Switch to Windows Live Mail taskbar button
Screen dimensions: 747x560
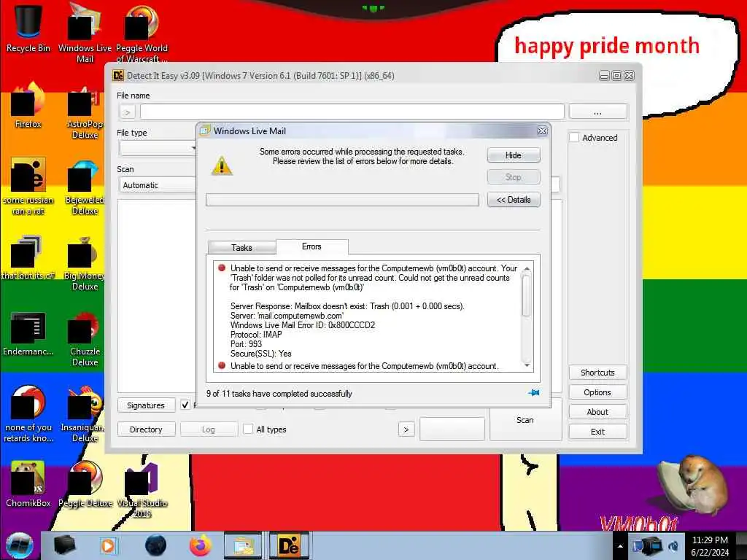pyautogui.click(x=243, y=545)
